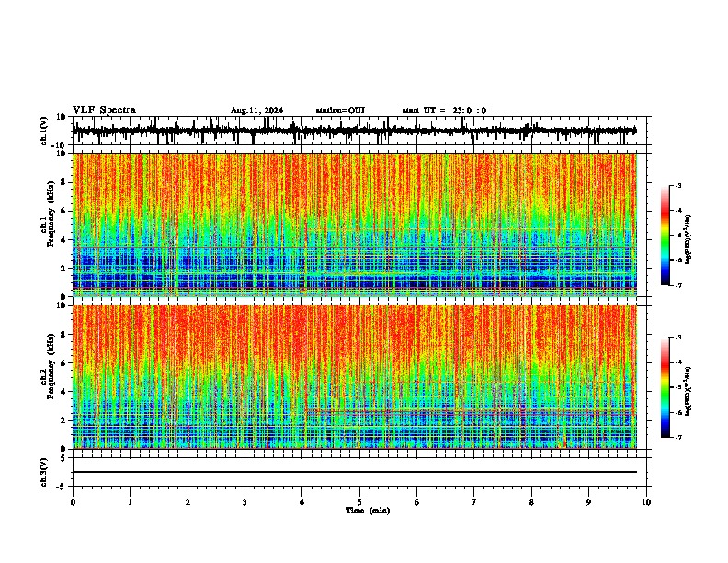Click time axis tick label "2"

point(188,502)
